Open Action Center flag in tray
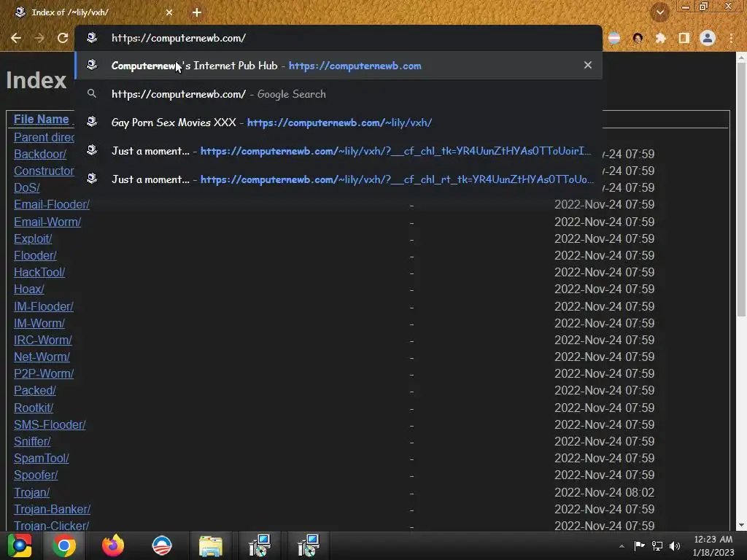The height and width of the screenshot is (560, 747). [639, 546]
